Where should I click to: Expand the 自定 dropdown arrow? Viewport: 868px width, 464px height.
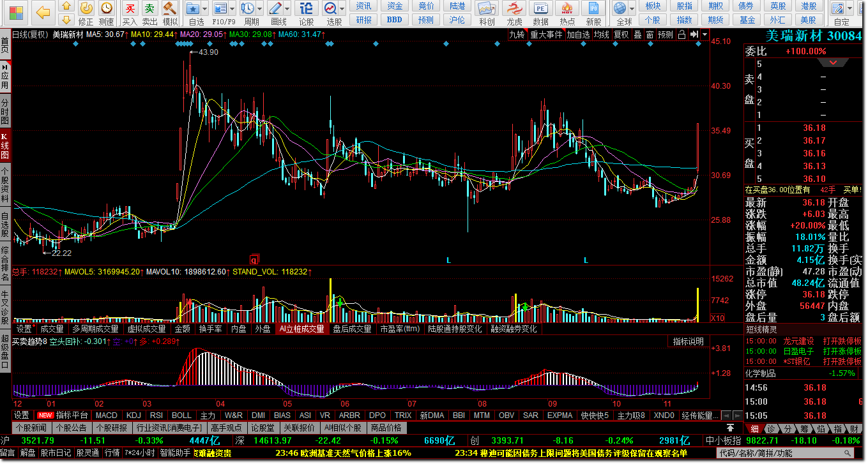point(850,8)
